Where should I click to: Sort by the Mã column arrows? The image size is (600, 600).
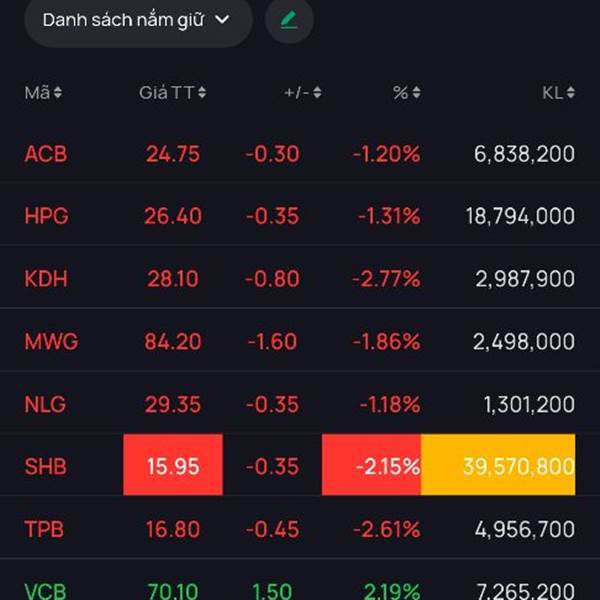[x=58, y=93]
